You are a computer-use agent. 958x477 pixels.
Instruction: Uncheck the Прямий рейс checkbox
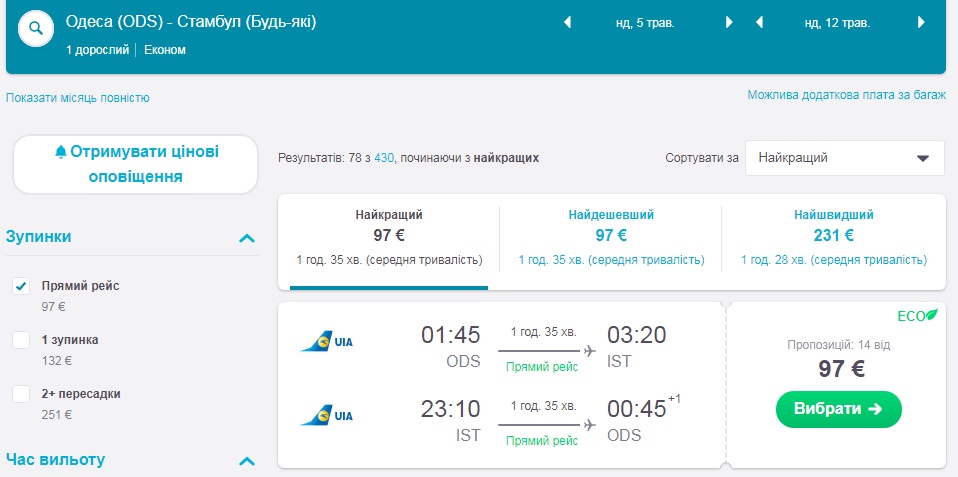click(21, 286)
